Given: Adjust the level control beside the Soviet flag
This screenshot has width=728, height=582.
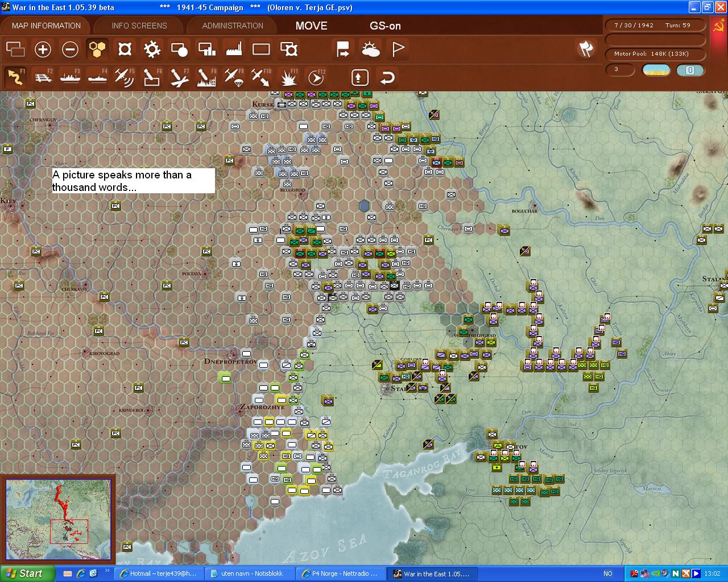Looking at the screenshot, I should [690, 70].
